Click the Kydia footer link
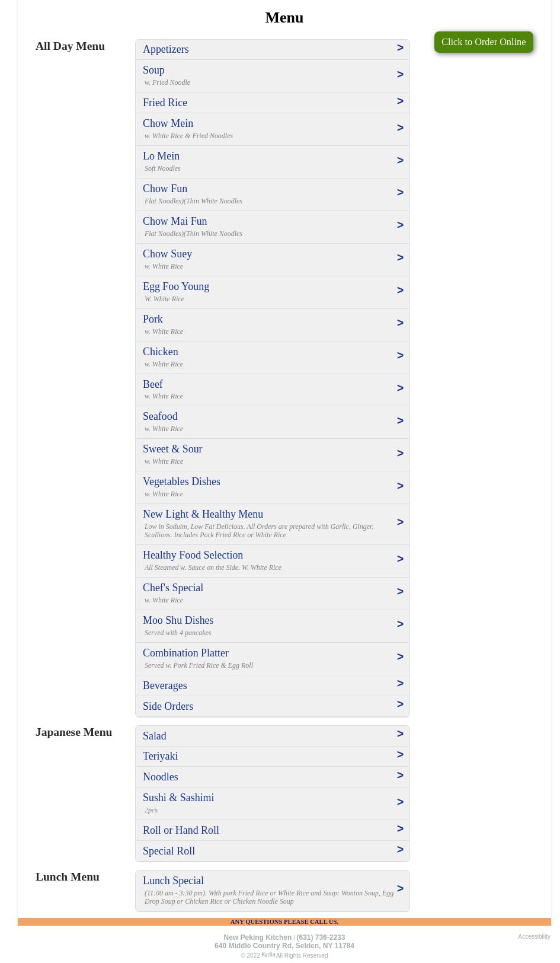560x963 pixels. (268, 955)
